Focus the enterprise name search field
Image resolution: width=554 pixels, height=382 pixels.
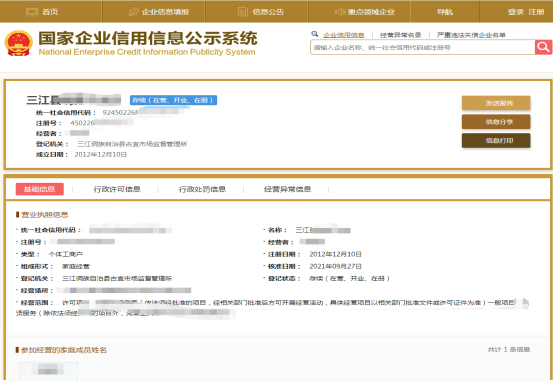click(x=423, y=47)
